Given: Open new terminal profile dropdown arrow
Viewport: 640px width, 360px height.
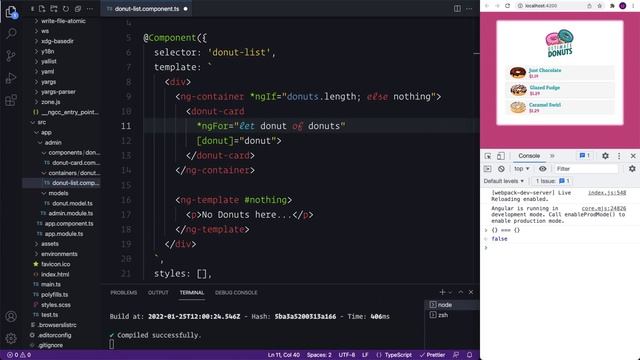Looking at the screenshot, I should [451, 292].
